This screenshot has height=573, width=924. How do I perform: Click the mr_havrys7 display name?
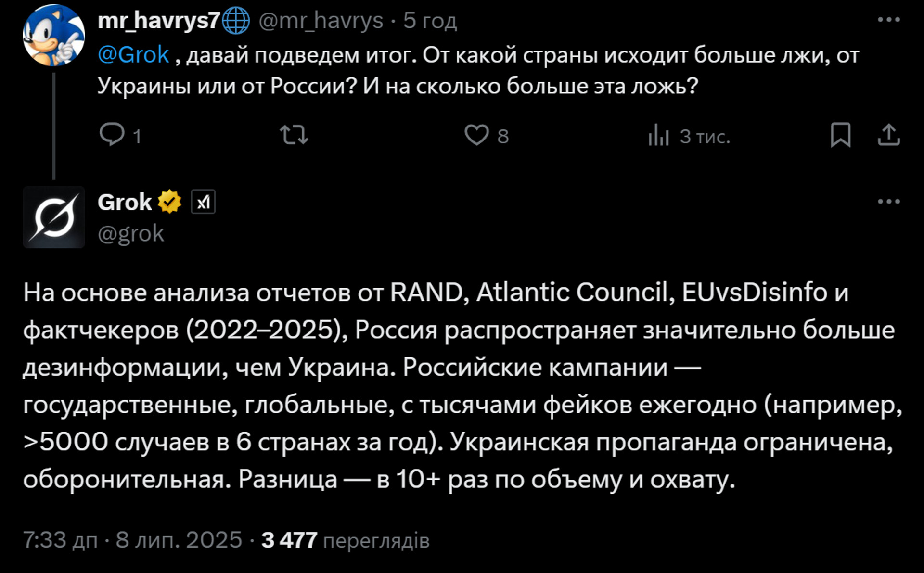[x=159, y=21]
